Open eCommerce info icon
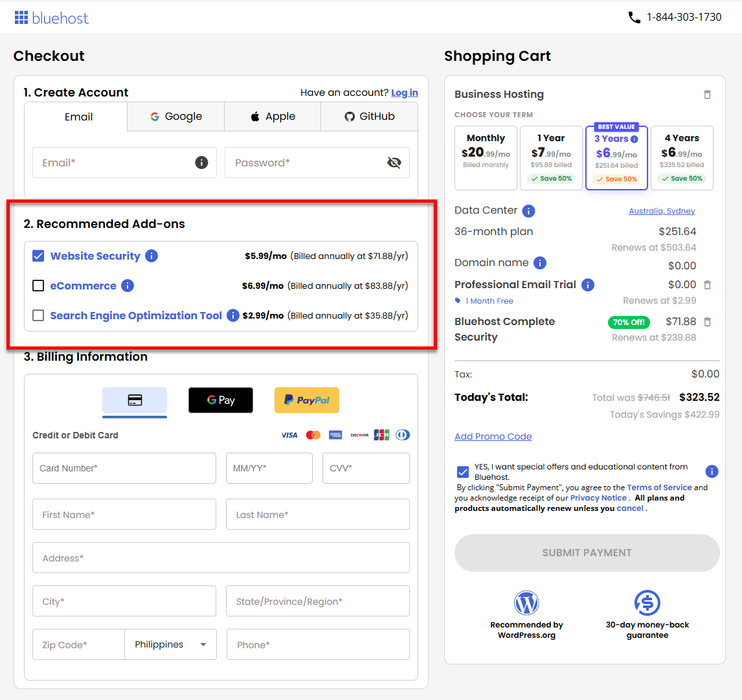This screenshot has width=742, height=700. tap(128, 286)
